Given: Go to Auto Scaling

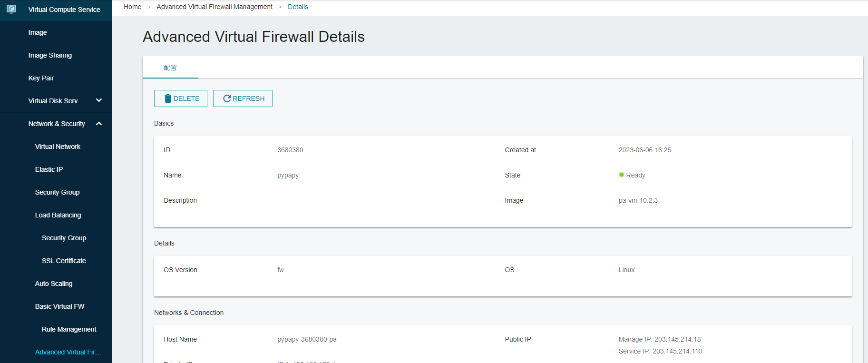Looking at the screenshot, I should (x=54, y=284).
